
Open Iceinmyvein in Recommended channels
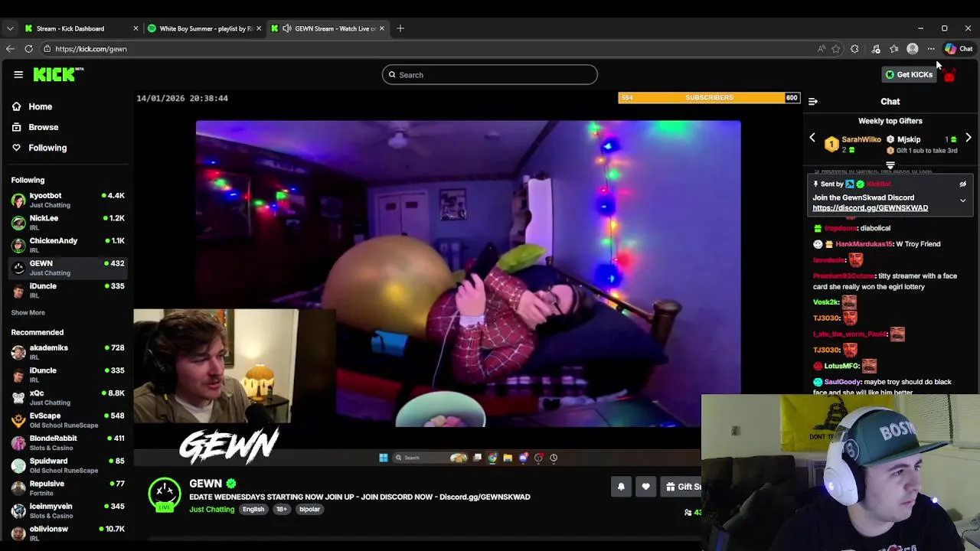click(67, 510)
